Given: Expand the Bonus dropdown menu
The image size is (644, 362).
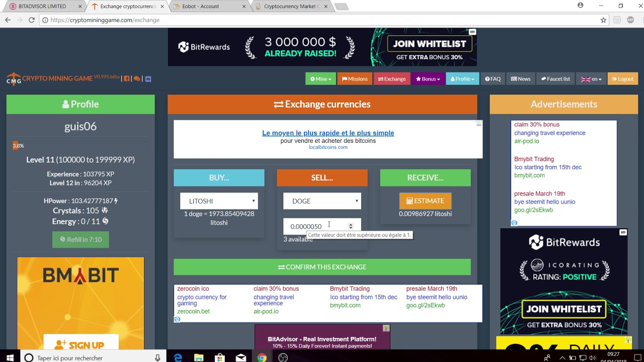Looking at the screenshot, I should click(x=428, y=79).
